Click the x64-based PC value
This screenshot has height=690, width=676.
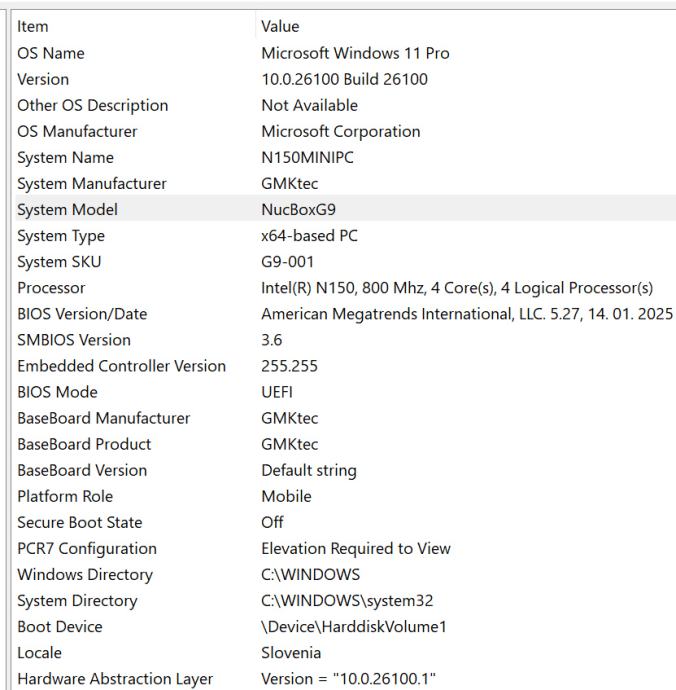pos(309,236)
